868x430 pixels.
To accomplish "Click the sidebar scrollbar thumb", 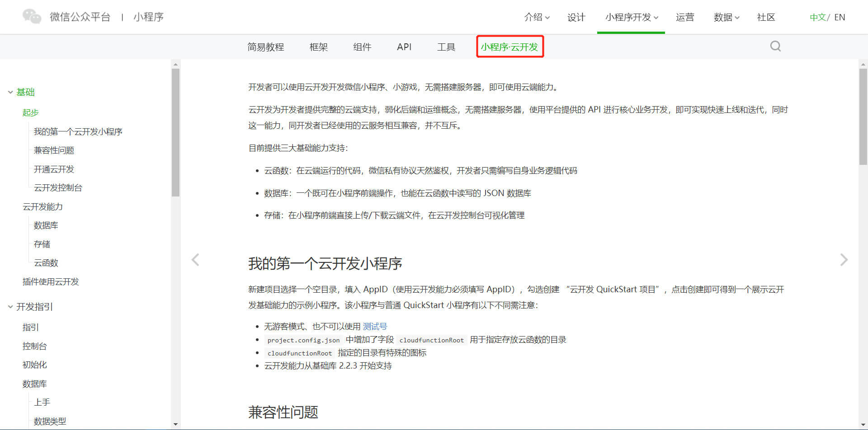I will (175, 132).
